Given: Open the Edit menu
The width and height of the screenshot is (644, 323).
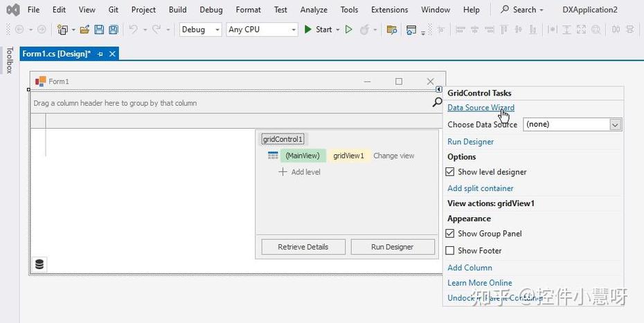Looking at the screenshot, I should click(x=59, y=10).
